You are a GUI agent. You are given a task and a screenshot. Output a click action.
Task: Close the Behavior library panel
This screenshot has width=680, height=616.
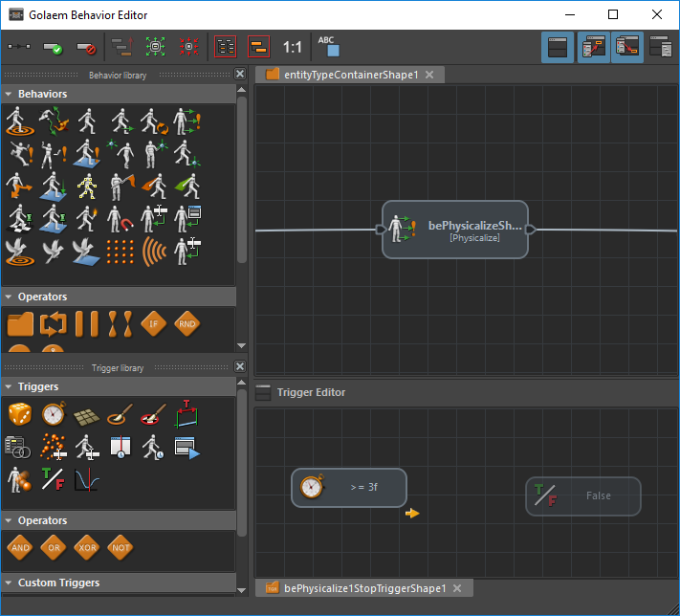(x=240, y=75)
